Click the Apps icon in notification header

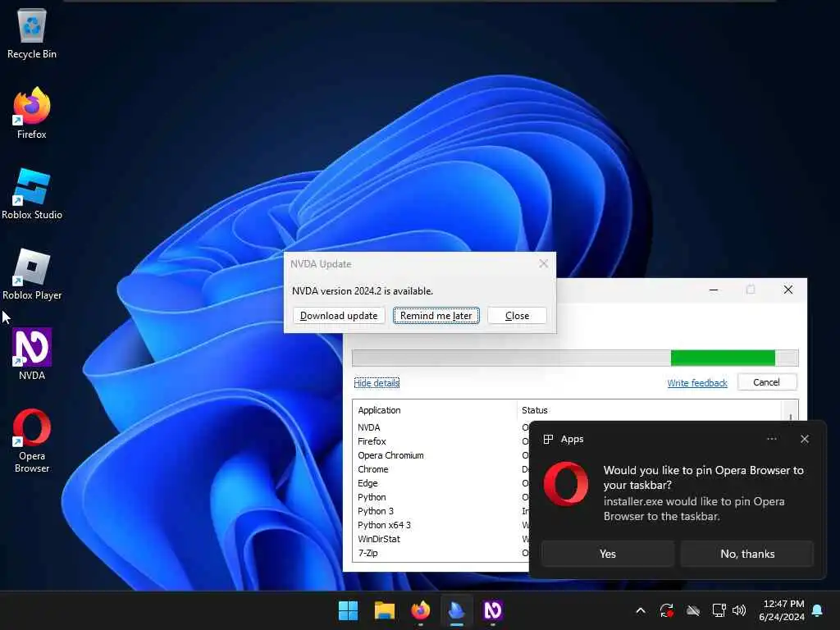(548, 440)
